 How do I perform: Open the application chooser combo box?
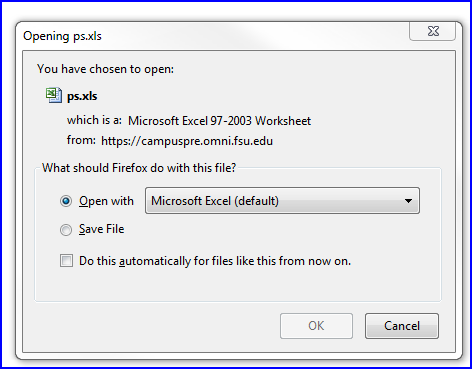282,201
